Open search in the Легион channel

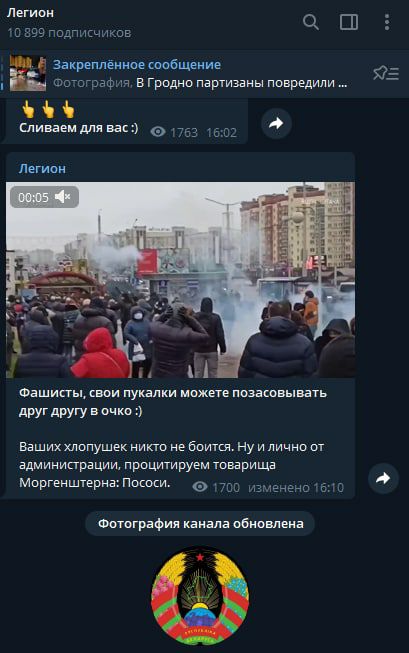coord(311,22)
